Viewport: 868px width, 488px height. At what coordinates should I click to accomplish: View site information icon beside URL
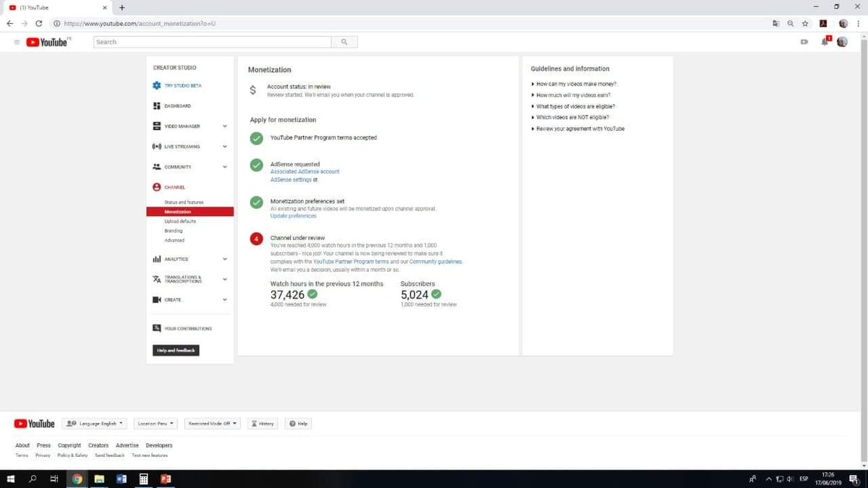(57, 23)
